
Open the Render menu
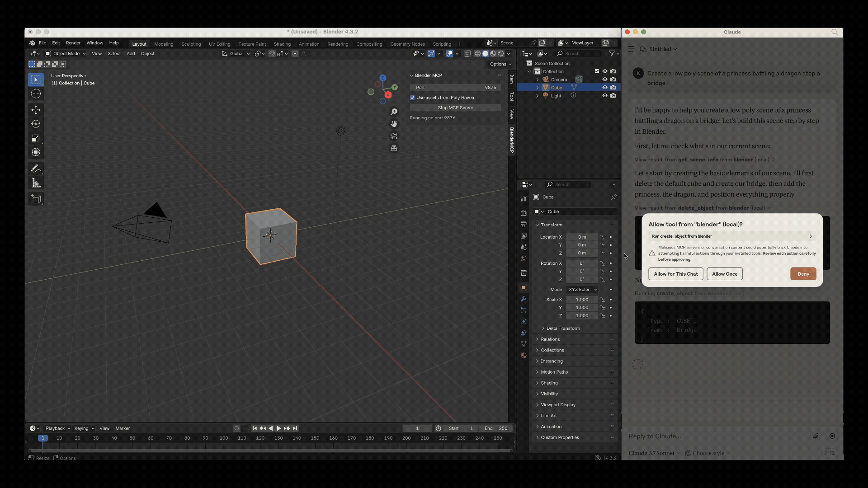tap(73, 43)
